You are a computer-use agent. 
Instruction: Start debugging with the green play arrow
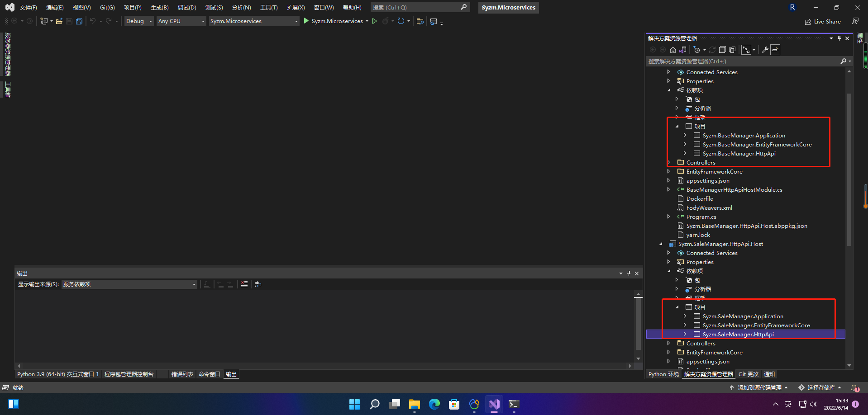pyautogui.click(x=306, y=21)
